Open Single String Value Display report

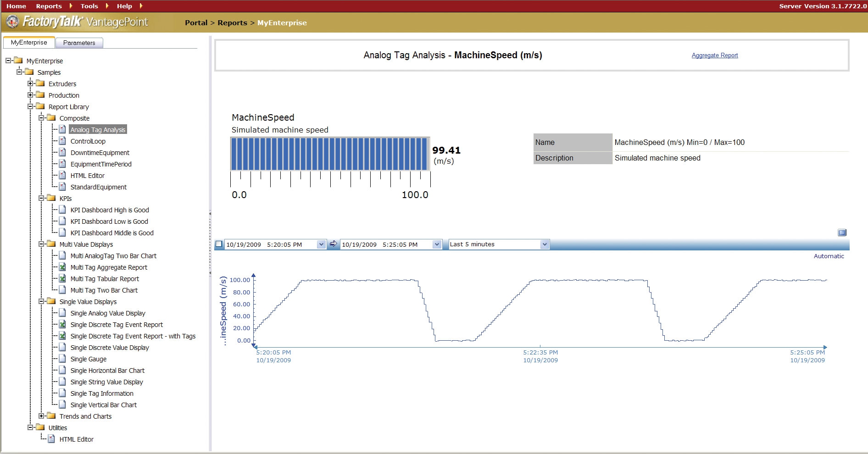click(x=106, y=382)
